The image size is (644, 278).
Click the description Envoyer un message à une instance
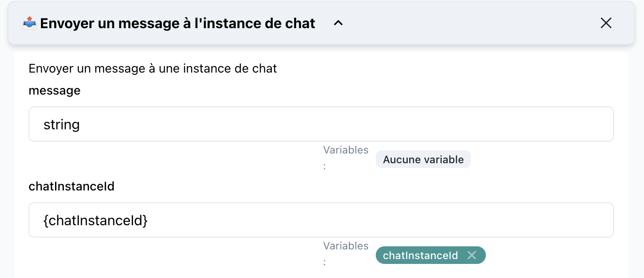(x=152, y=69)
